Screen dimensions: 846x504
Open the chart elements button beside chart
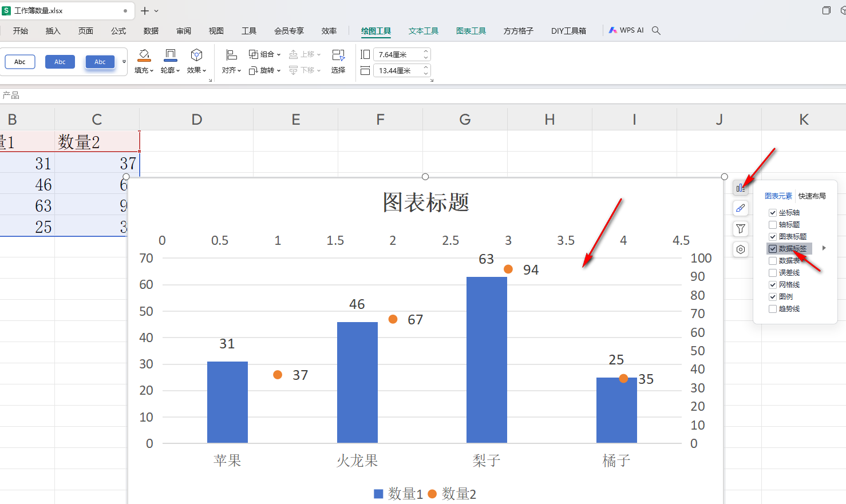(741, 188)
